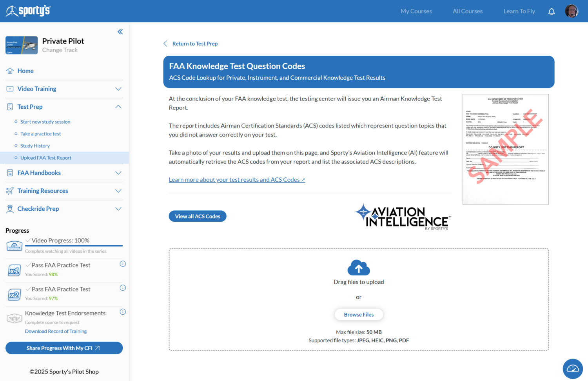Expand the Video Training section

click(x=118, y=89)
